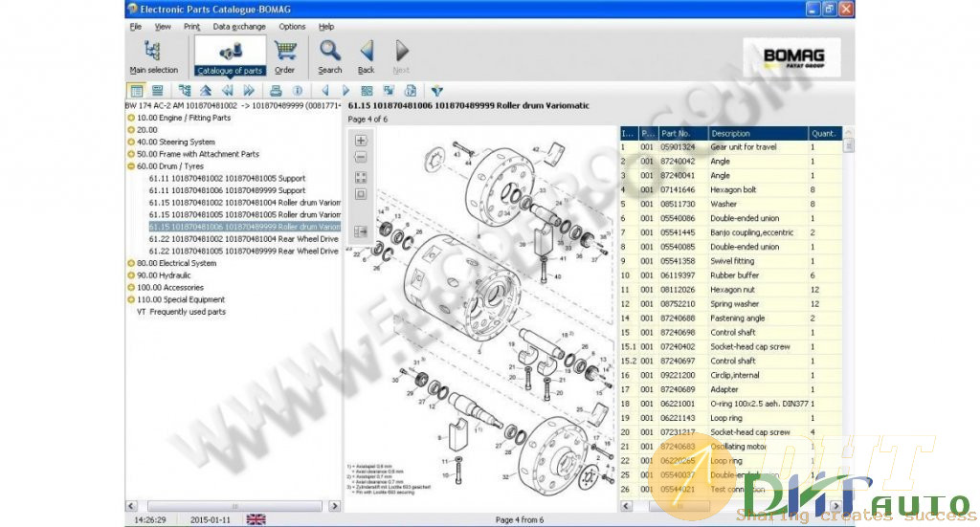
Task: Click the round information icon
Action: pyautogui.click(x=298, y=91)
